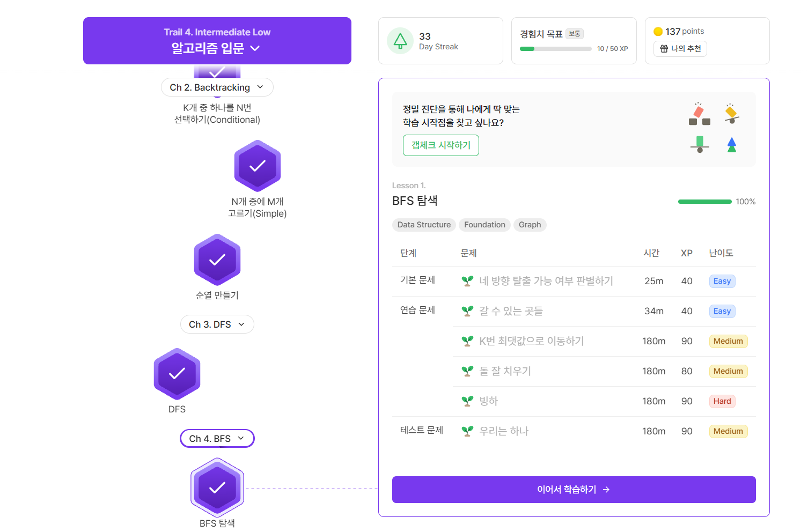This screenshot has height=532, width=808.
Task: Click the Day Streak tree icon
Action: [x=400, y=41]
